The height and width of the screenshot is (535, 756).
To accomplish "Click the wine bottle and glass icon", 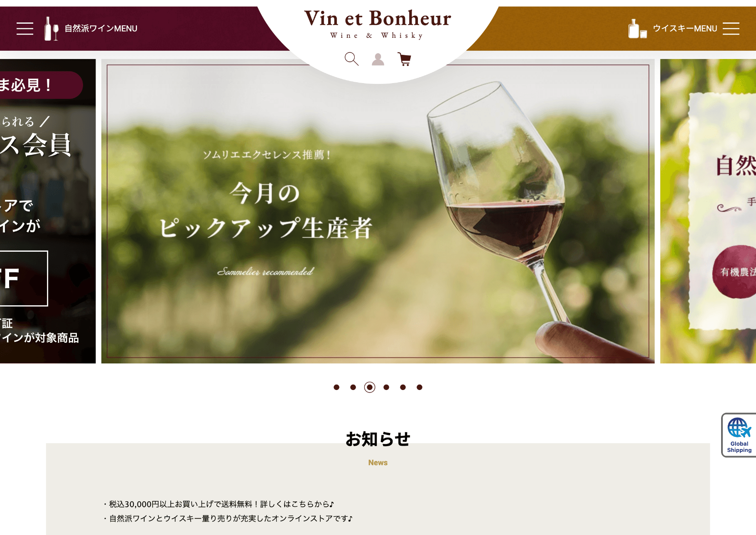I will coord(52,29).
